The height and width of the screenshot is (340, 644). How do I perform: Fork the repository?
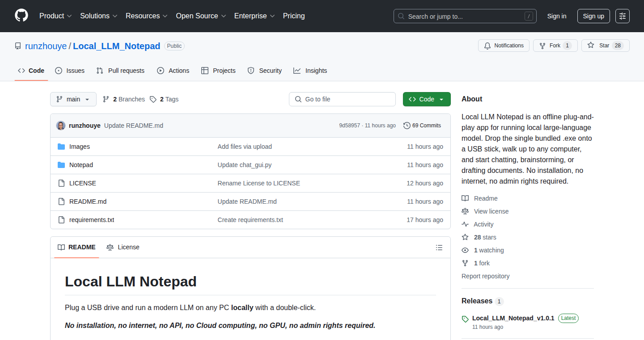click(x=555, y=46)
